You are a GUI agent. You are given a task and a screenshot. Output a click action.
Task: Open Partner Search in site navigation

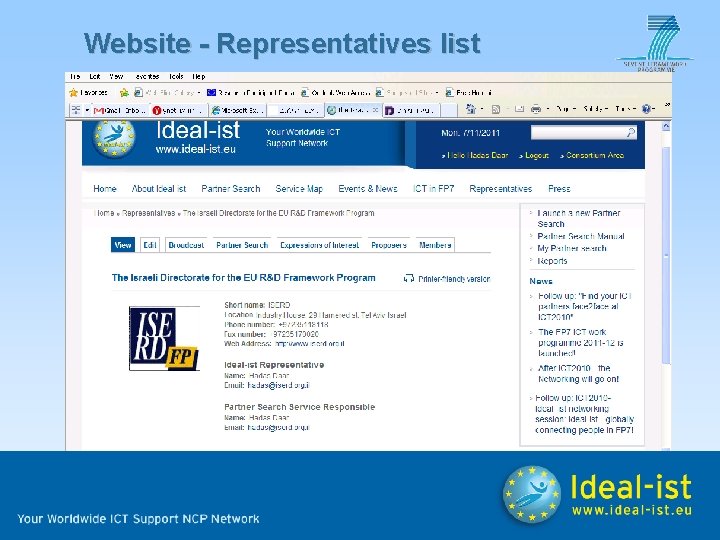231,189
